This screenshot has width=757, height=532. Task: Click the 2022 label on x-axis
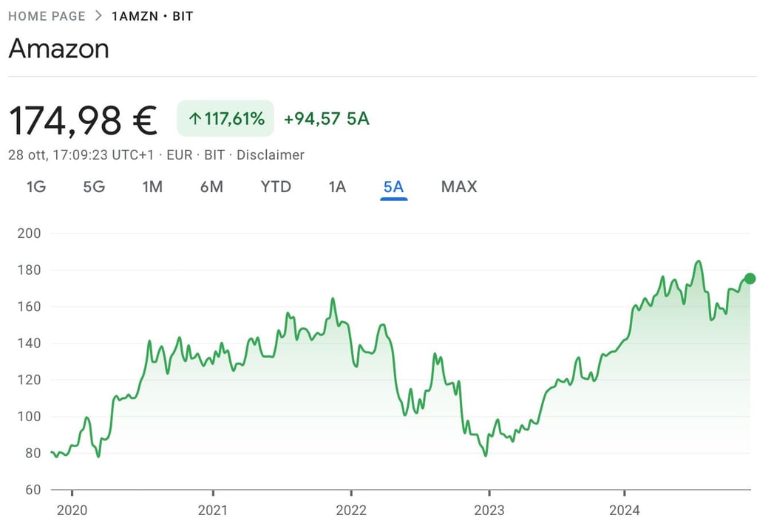(x=351, y=511)
